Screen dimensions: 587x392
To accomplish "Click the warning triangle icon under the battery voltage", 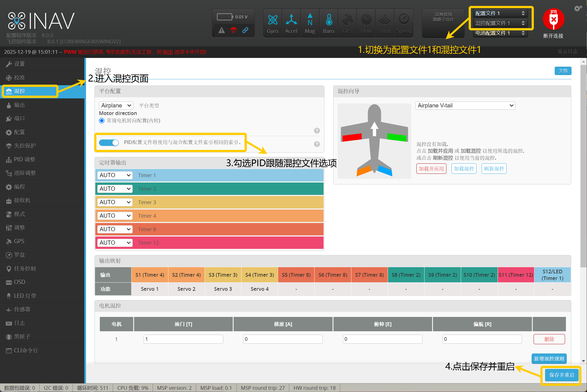I will pos(222,30).
